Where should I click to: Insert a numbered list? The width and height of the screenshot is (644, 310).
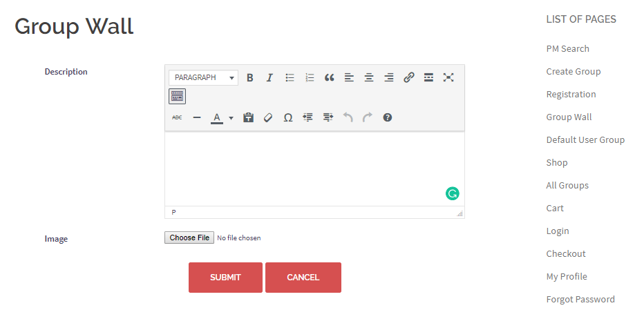[x=310, y=77]
